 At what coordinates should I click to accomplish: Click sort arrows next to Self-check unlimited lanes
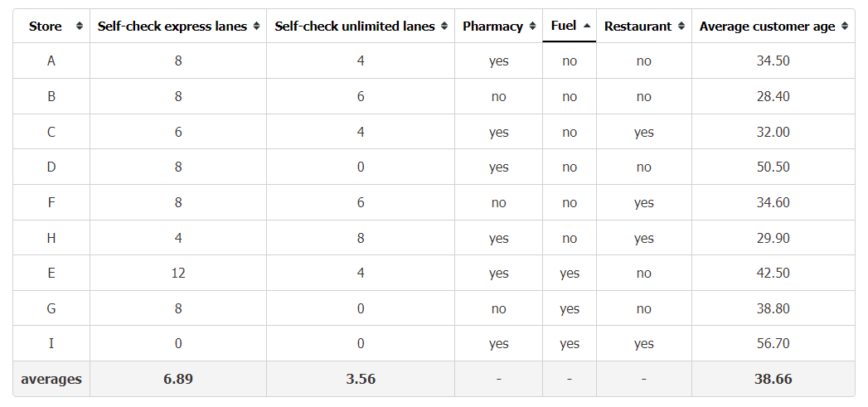pyautogui.click(x=444, y=26)
